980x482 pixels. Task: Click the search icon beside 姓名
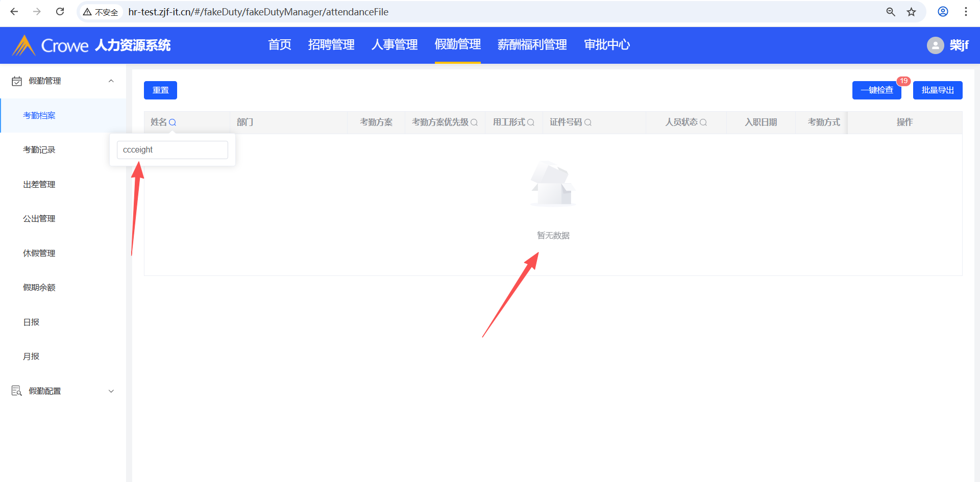pos(173,122)
